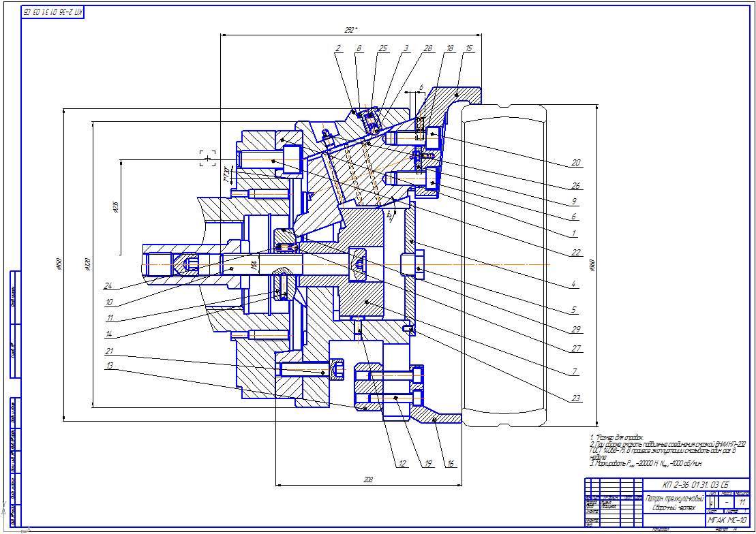The image size is (756, 534).
Task: Click part callout number 8
Action: tap(359, 48)
